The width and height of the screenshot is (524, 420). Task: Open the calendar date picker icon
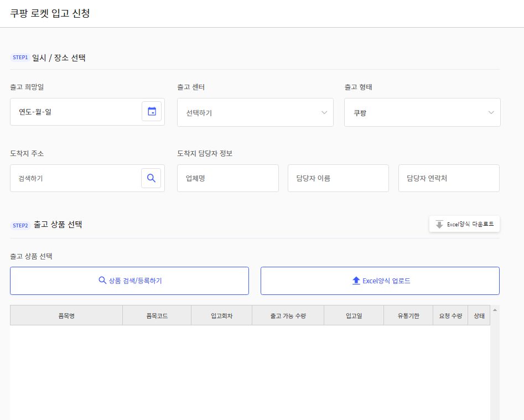coord(152,111)
